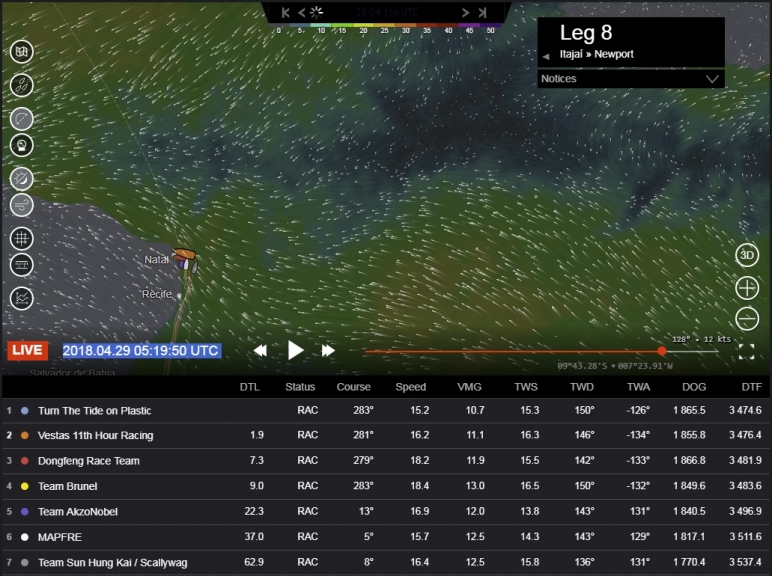772x576 pixels.
Task: Click the Leg 8 title
Action: [x=586, y=33]
